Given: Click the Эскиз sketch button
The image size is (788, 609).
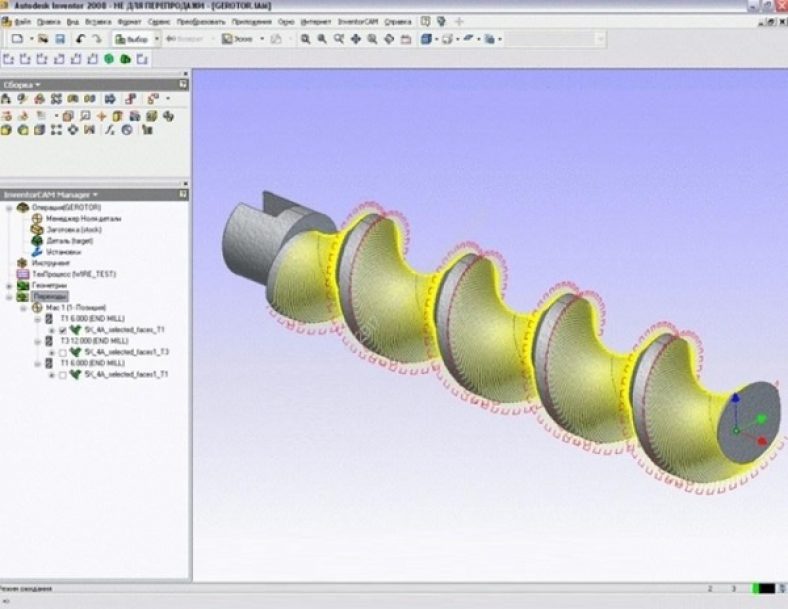Looking at the screenshot, I should [x=239, y=39].
